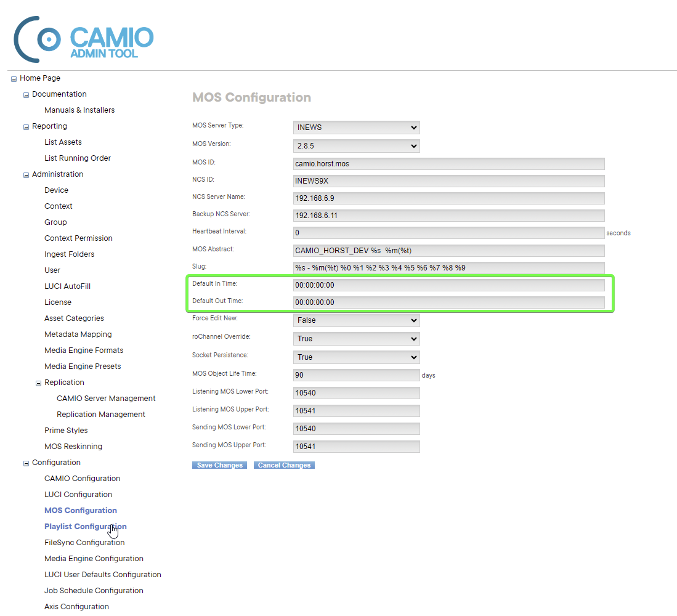Focus the Default Out Time field

[448, 302]
